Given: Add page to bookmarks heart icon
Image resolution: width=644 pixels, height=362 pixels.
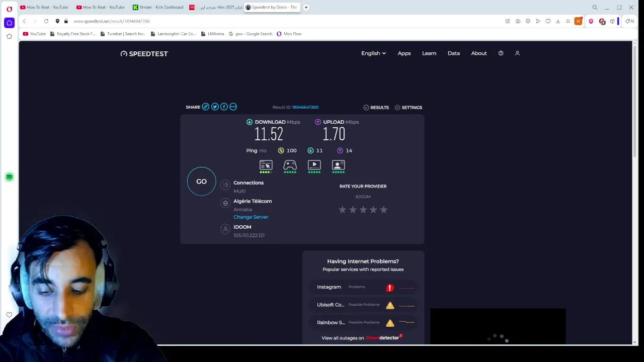Looking at the screenshot, I should click(x=548, y=21).
